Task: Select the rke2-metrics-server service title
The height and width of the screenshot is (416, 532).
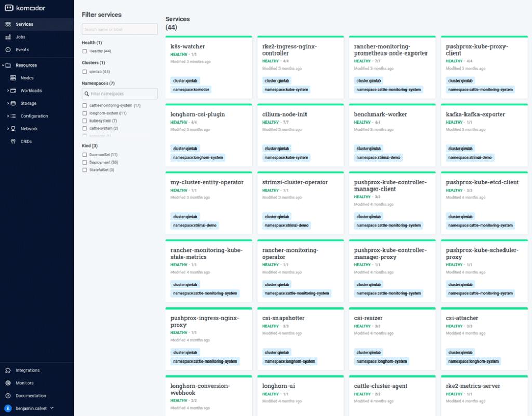Action: 473,386
